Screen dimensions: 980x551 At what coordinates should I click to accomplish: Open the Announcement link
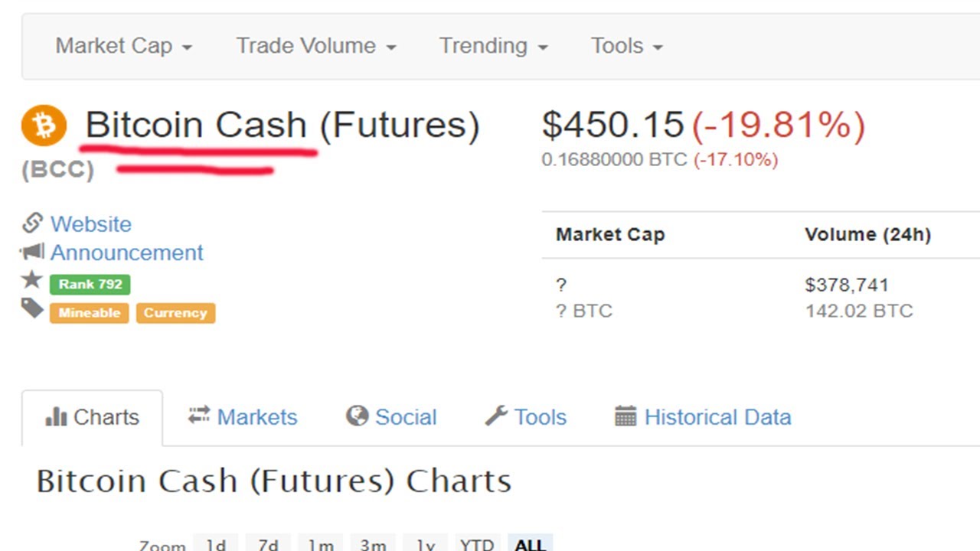point(127,253)
